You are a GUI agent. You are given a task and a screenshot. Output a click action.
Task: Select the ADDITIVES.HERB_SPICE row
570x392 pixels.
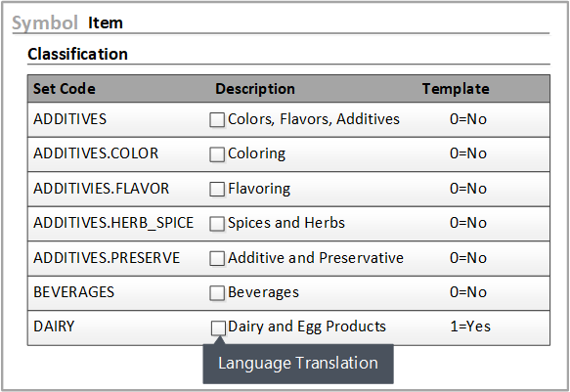tap(288, 224)
